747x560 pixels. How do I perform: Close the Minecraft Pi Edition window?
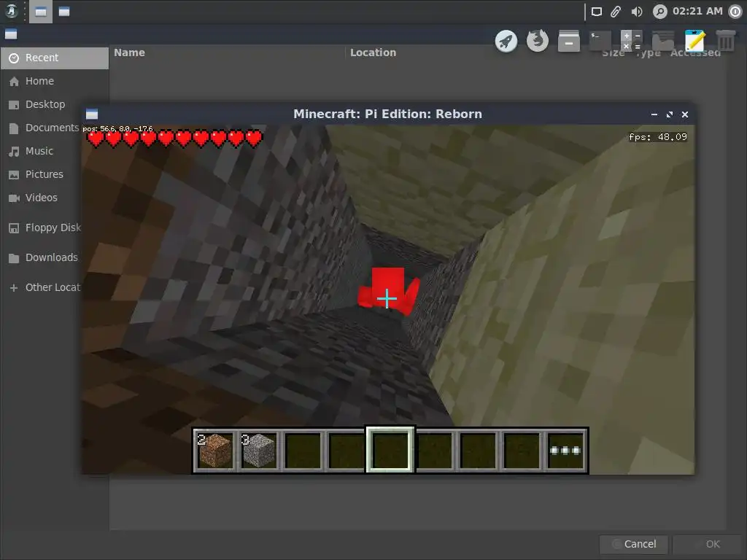[x=685, y=114]
